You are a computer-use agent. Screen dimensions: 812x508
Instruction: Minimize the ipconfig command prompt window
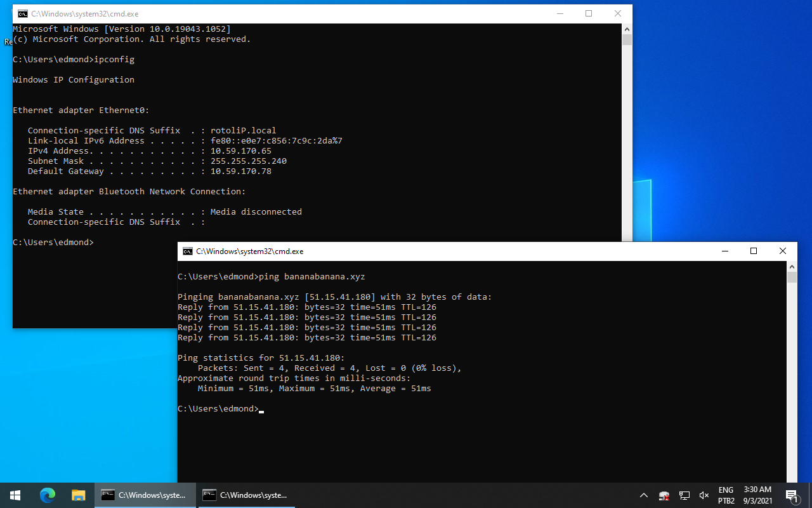560,14
